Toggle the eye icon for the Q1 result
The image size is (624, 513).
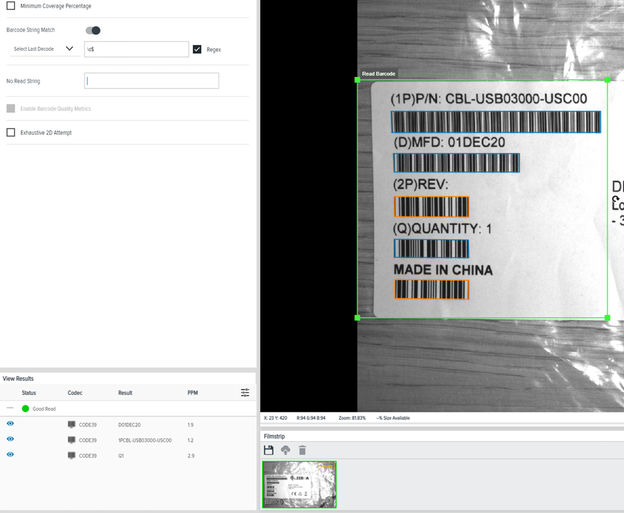(10, 454)
